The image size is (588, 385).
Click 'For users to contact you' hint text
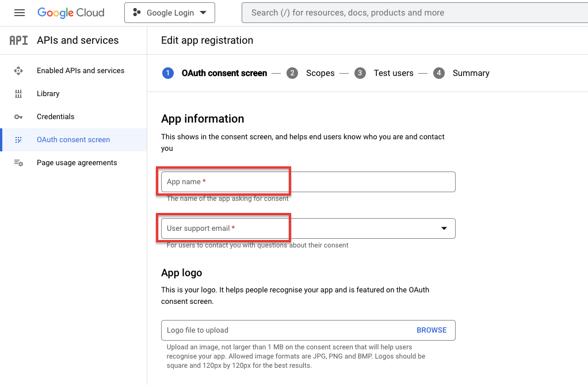pyautogui.click(x=258, y=245)
